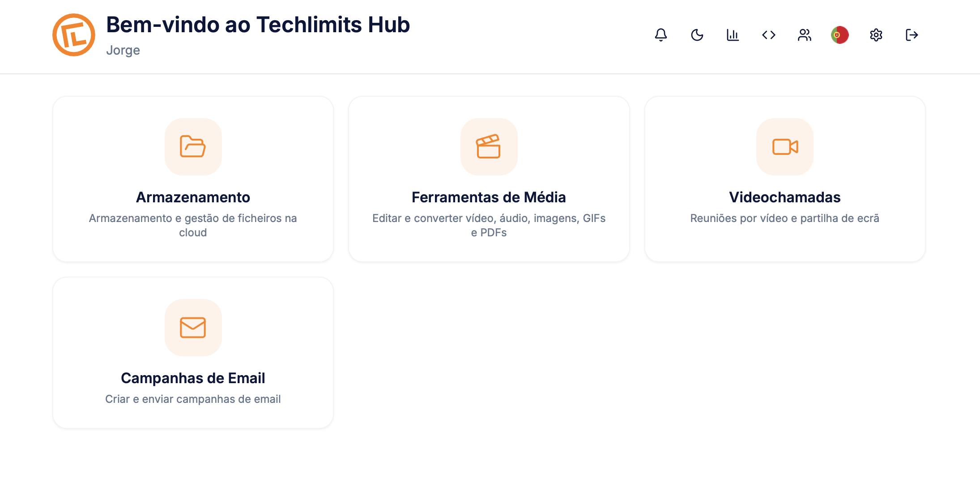980x487 pixels.
Task: Click the Techlimits orange logo
Action: click(x=74, y=35)
